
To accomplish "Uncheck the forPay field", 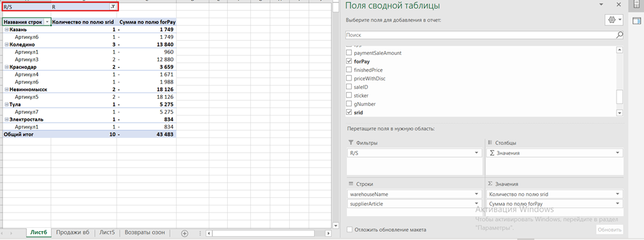I will 349,61.
